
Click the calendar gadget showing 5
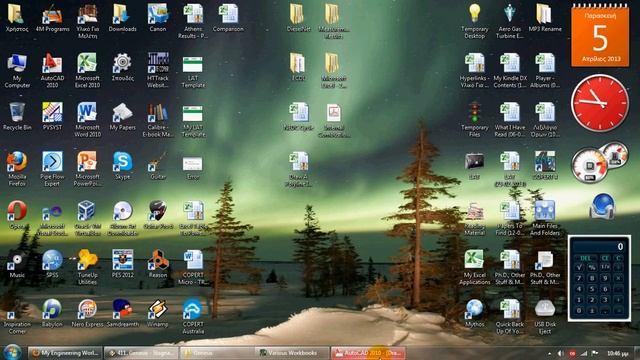click(600, 36)
